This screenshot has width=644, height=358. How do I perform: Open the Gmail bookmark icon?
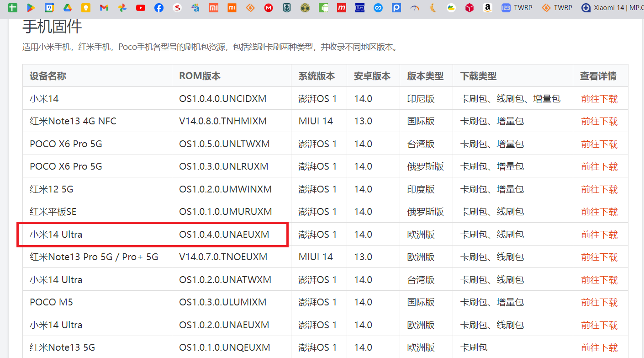tap(104, 8)
